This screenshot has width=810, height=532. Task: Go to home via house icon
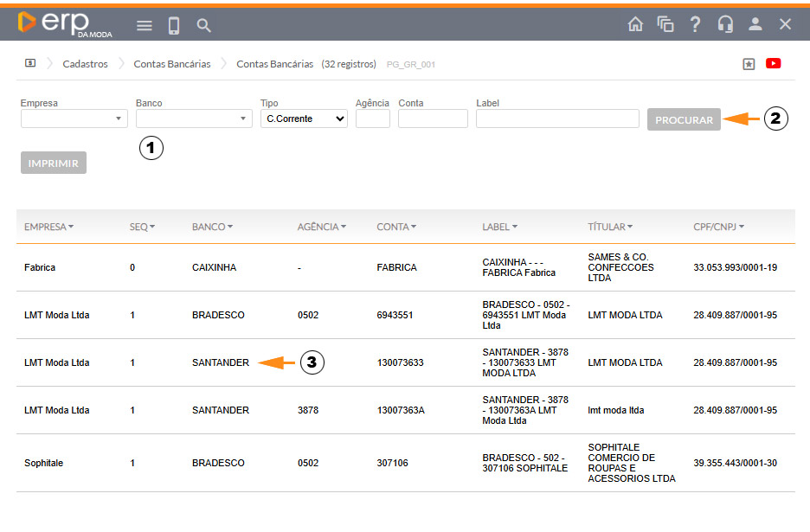pos(635,24)
